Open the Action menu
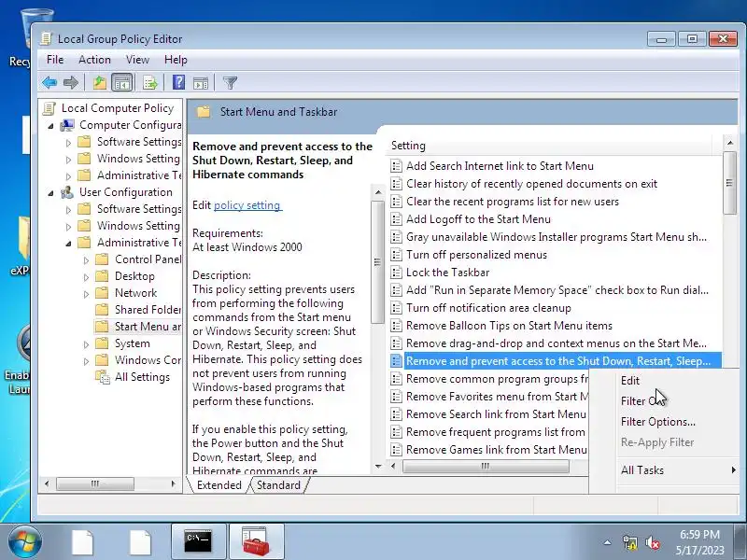 tap(94, 60)
